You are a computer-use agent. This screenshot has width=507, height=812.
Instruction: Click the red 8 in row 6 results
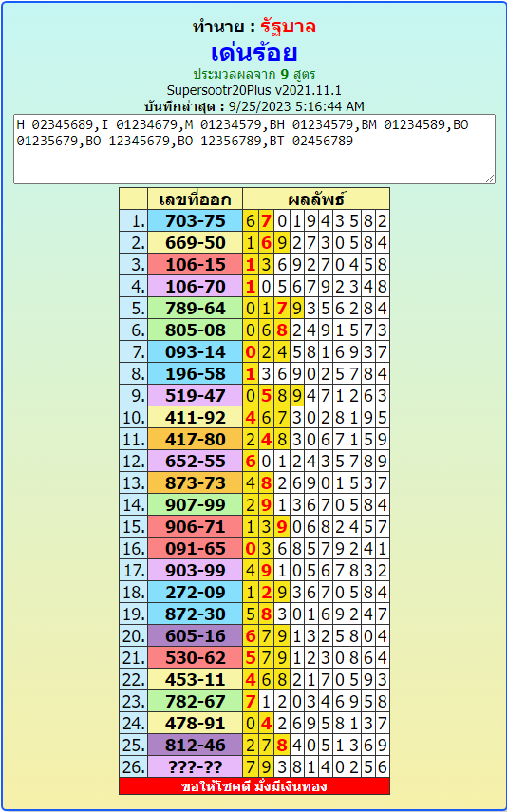pos(281,330)
